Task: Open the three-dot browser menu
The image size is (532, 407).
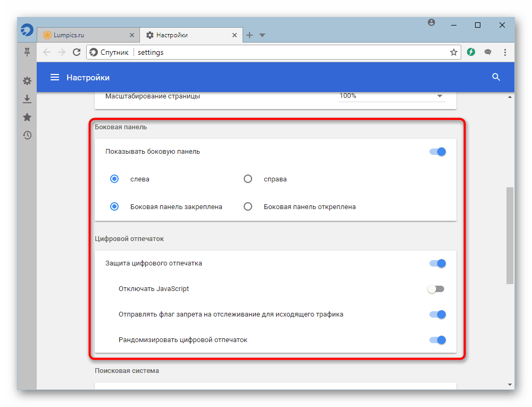Action: pyautogui.click(x=505, y=52)
